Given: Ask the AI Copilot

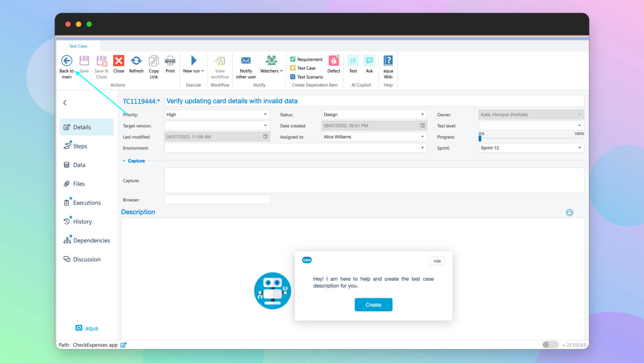Looking at the screenshot, I should (x=369, y=61).
